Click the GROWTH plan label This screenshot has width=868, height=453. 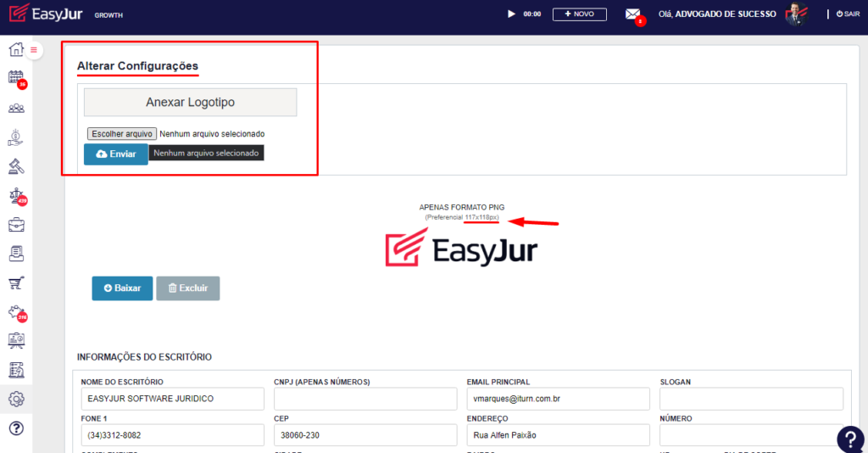108,15
